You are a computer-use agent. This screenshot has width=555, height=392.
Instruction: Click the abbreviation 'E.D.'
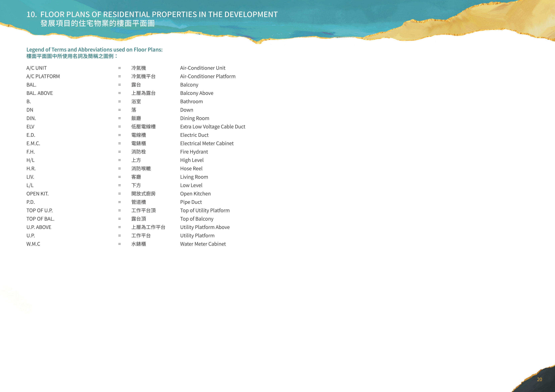(31, 135)
